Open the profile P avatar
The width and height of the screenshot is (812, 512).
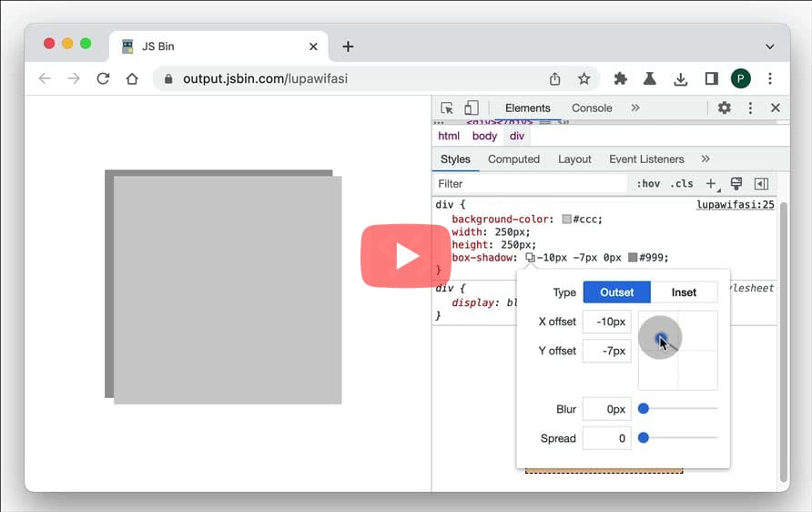click(740, 78)
